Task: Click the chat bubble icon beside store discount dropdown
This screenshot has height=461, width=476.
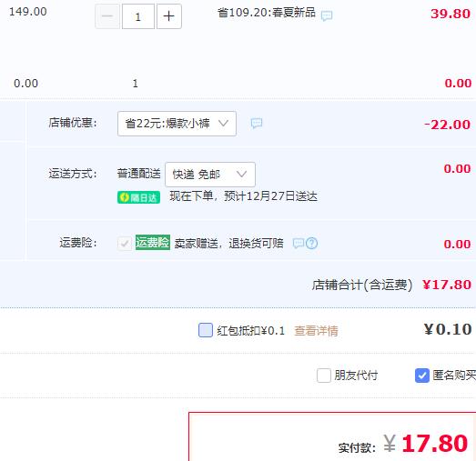Action: [257, 123]
